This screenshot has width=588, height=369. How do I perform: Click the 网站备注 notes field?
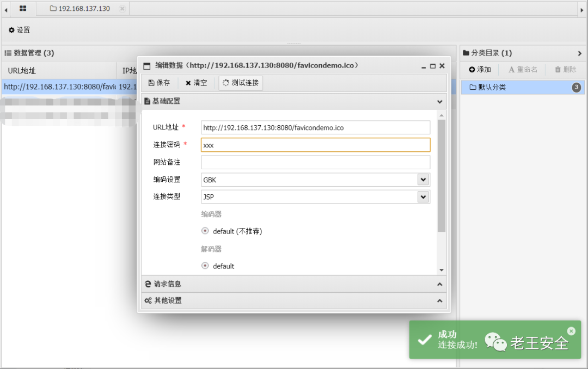click(315, 162)
